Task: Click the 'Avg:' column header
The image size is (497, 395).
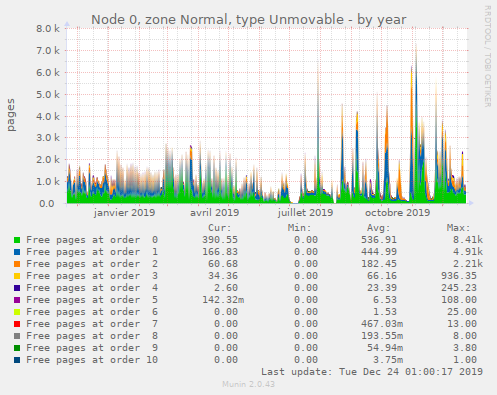Action: pyautogui.click(x=378, y=228)
